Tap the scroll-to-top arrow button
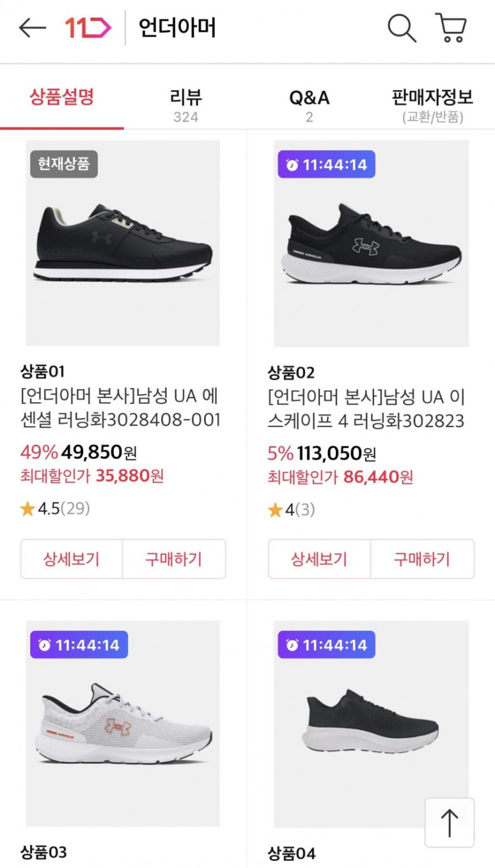The width and height of the screenshot is (495, 868). (x=449, y=822)
